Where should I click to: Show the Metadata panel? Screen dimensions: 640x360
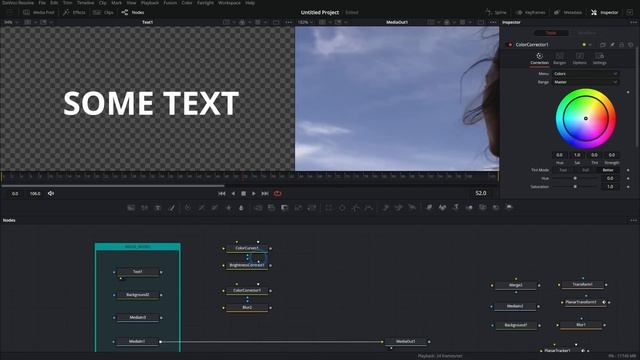(x=568, y=13)
